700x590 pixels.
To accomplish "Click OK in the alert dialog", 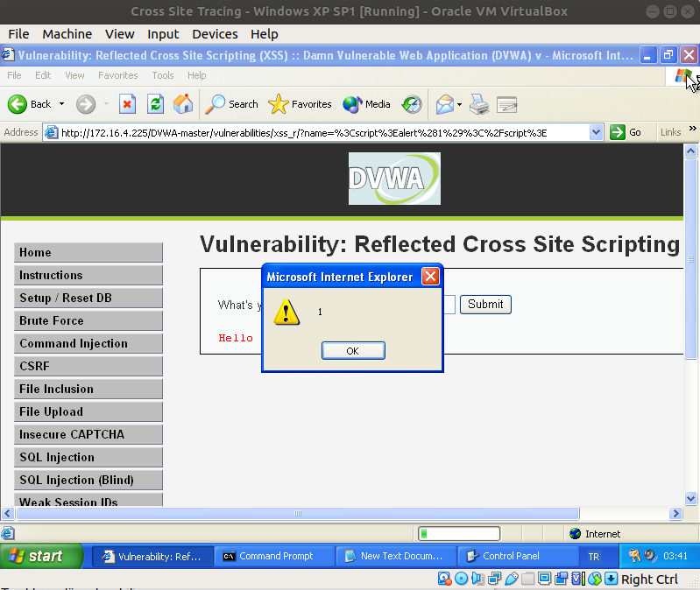I will [x=353, y=350].
